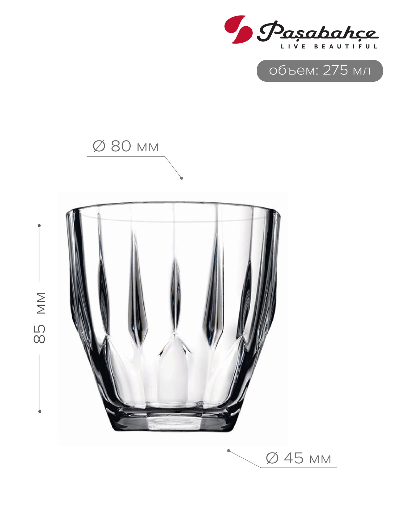399x532 pixels.
Task: Click the dot ending the 80 мм leader line
Action: click(x=182, y=178)
